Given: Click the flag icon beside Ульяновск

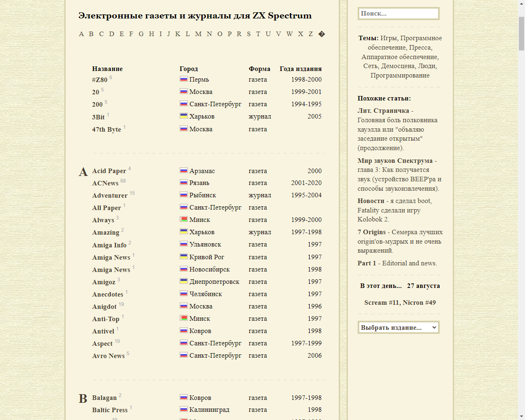Looking at the screenshot, I should [184, 244].
